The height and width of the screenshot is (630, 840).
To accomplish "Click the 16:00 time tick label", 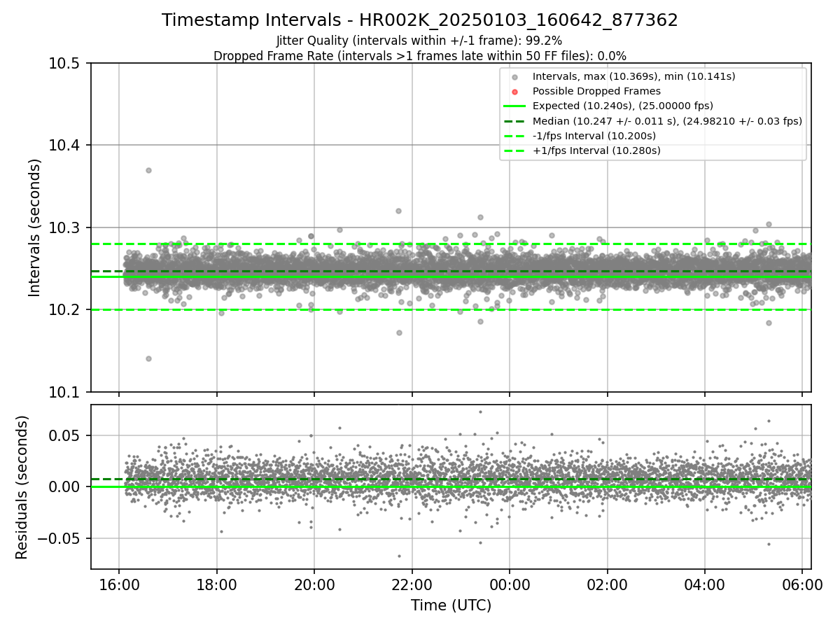I will coord(119,583).
